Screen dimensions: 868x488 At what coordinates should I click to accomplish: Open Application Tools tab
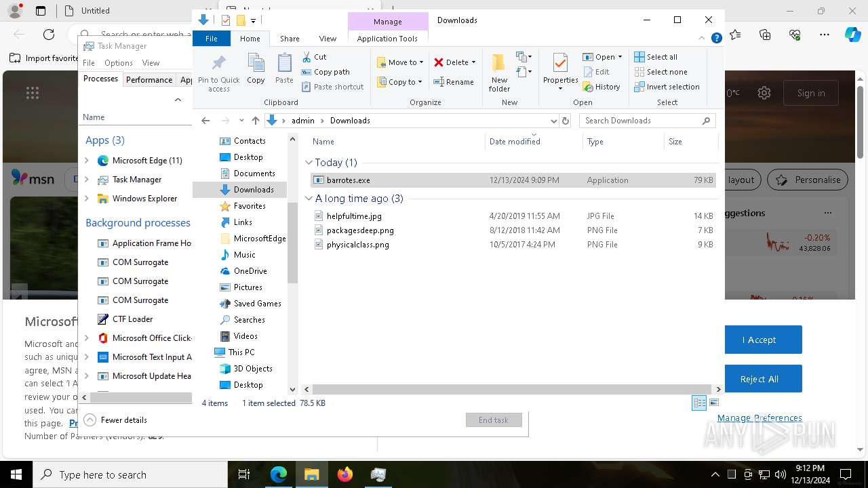coord(387,39)
